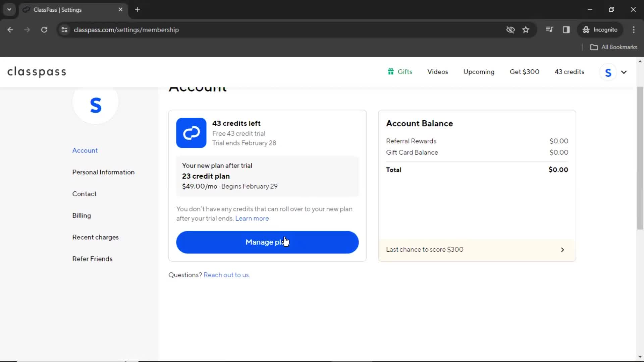
Task: Reload the ClassPass page
Action: tap(44, 30)
